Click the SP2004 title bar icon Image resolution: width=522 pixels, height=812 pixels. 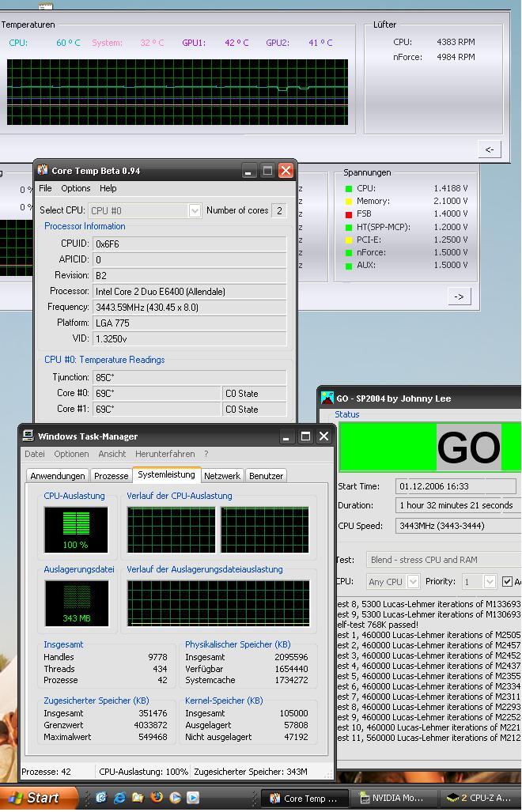pos(327,398)
